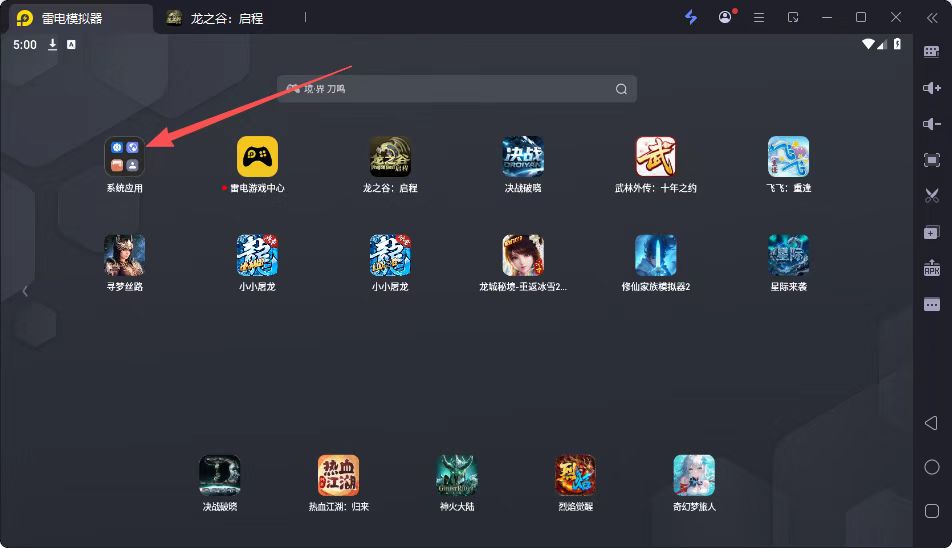
Task: Open the multi-instance manager icon
Action: pyautogui.click(x=931, y=232)
